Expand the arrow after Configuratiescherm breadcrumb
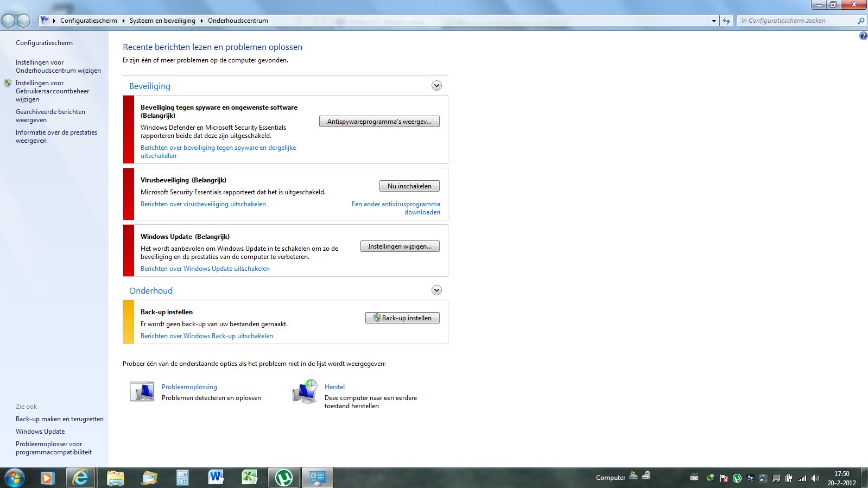 pyautogui.click(x=123, y=21)
